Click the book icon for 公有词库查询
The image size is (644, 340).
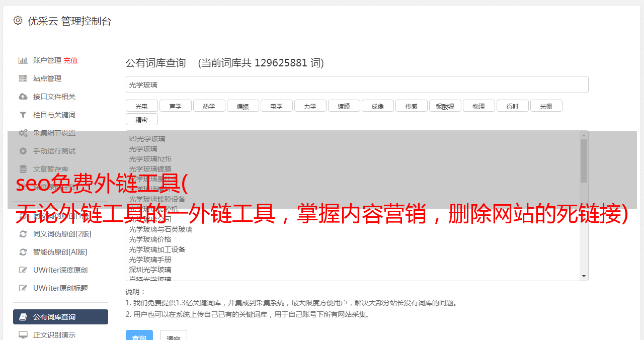(23, 317)
